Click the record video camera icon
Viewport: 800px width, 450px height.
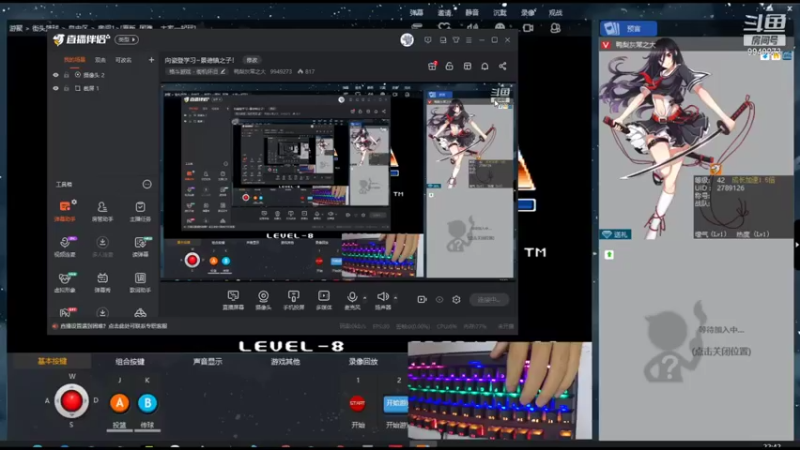[422, 299]
